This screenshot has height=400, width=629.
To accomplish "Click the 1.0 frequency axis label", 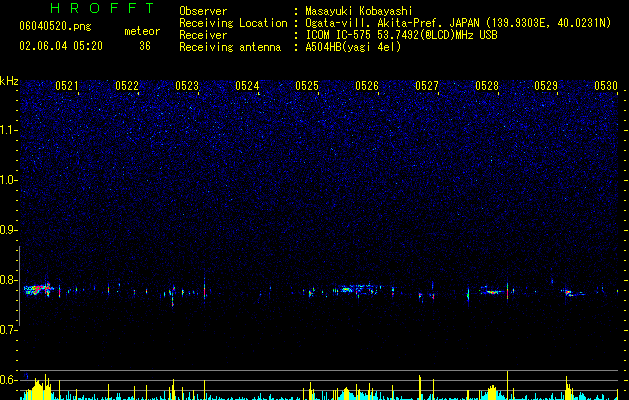I will (9, 180).
